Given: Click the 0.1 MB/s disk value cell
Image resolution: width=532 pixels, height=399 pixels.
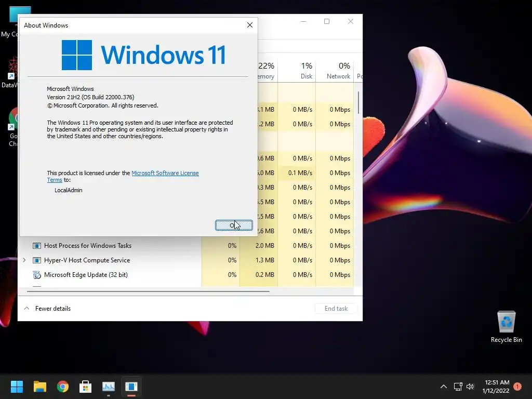Looking at the screenshot, I should pos(297,173).
